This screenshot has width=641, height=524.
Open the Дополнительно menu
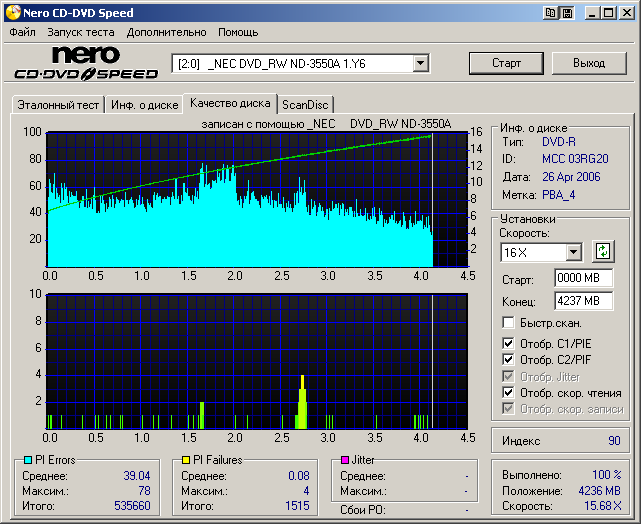pos(166,32)
